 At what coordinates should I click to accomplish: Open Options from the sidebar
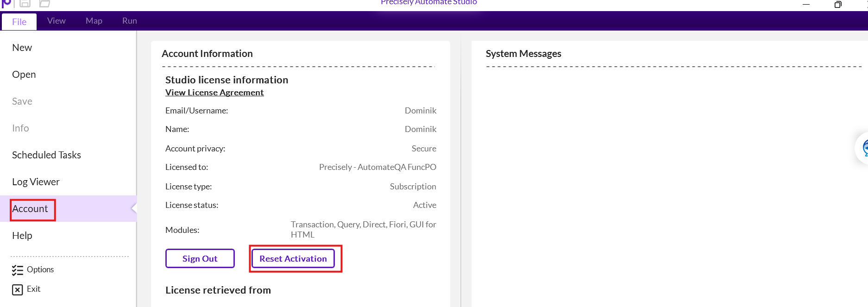40,269
